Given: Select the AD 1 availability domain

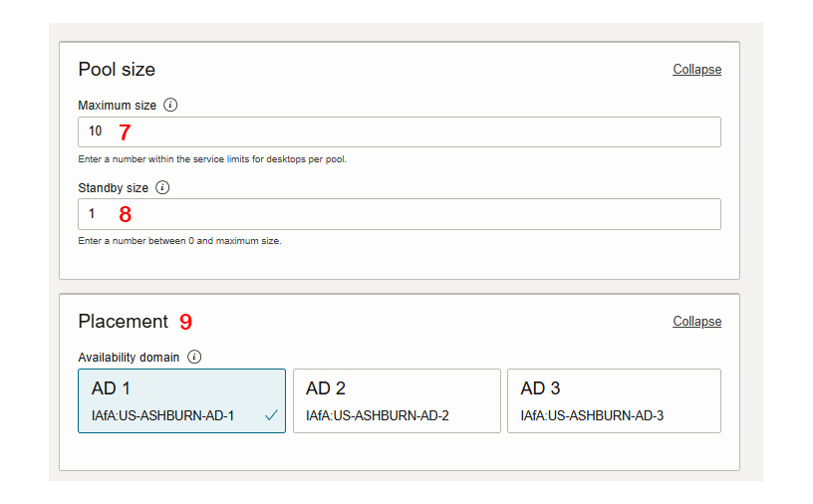Looking at the screenshot, I should click(x=181, y=400).
